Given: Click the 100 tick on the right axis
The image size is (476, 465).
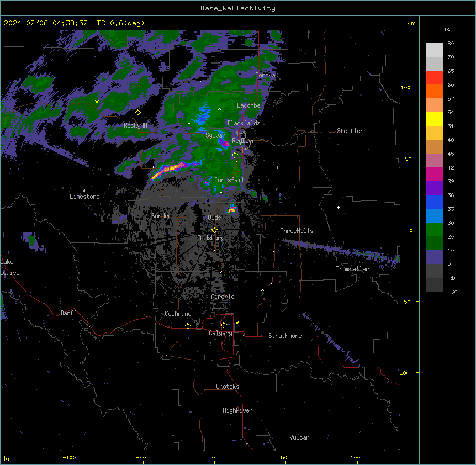Looking at the screenshot, I should (x=405, y=87).
